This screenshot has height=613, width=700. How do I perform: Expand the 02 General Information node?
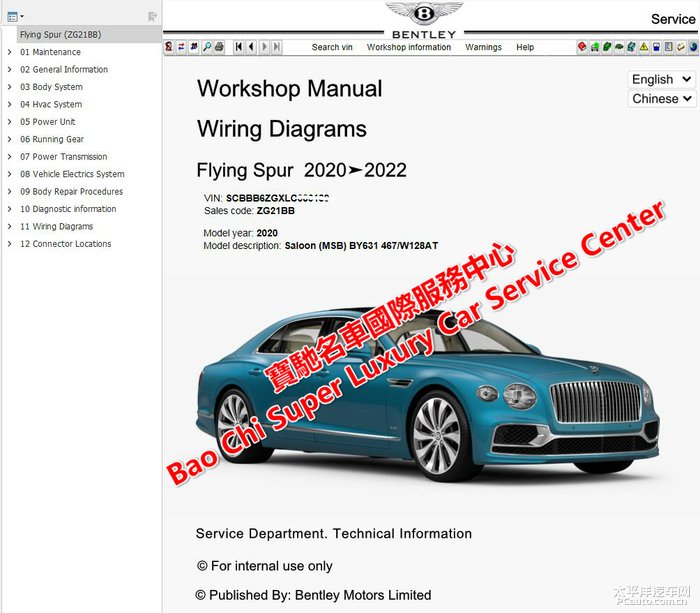pos(10,69)
